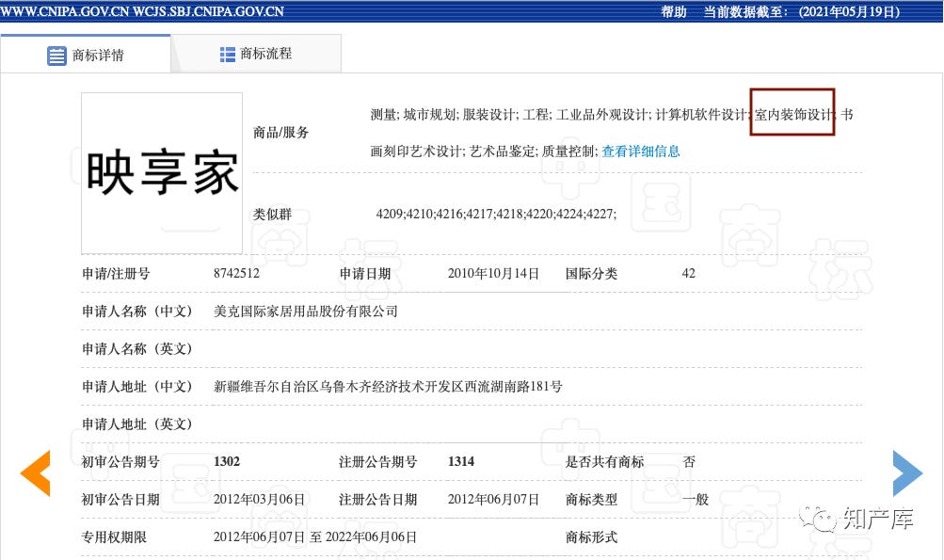Click the 申请/注册号 label
This screenshot has width=944, height=560.
pyautogui.click(x=116, y=273)
